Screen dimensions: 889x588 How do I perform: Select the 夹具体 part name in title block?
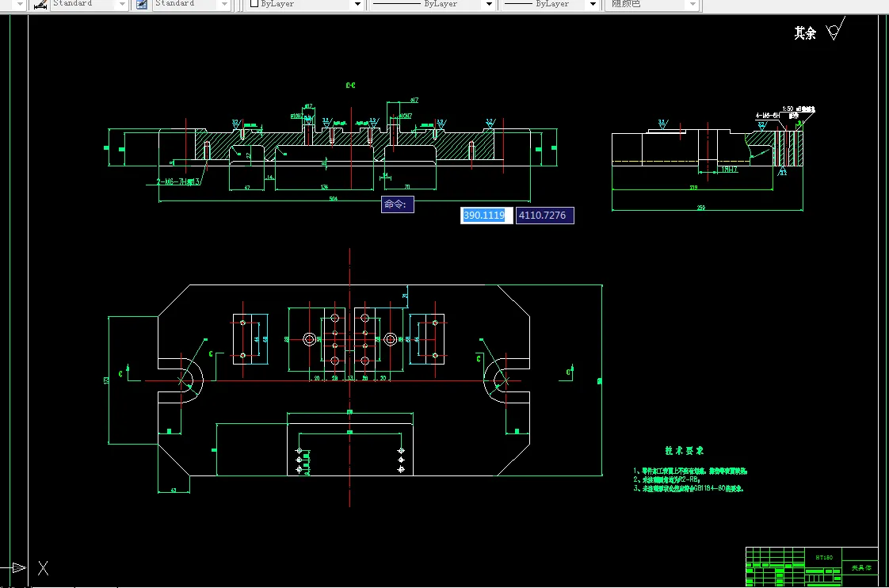[x=860, y=567]
